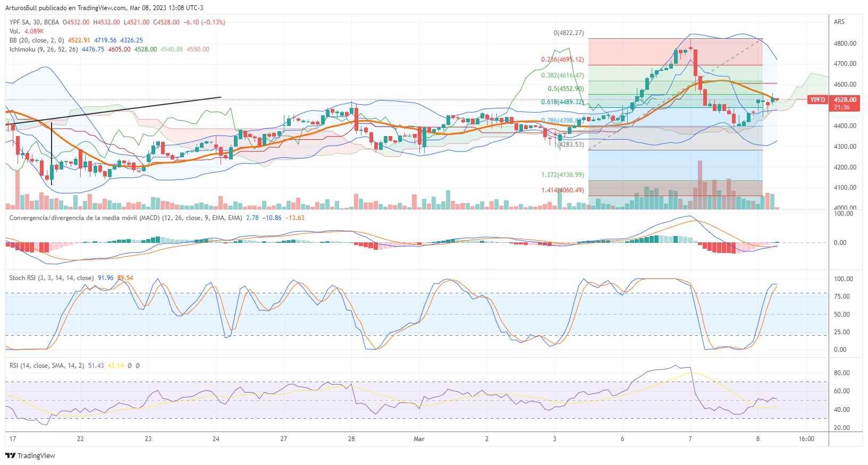Click the YPFD symbol tag on price axis
Screen dimensions: 868x465
818,100
